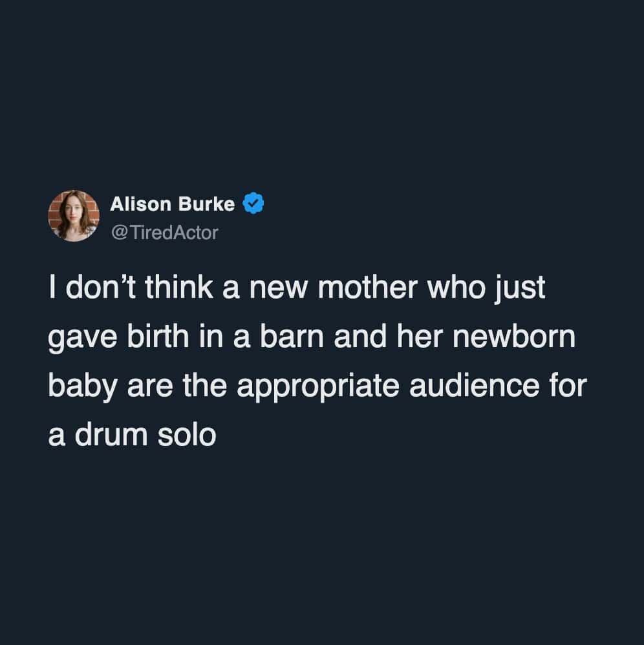644x645 pixels.
Task: Click the display name Alison Burke
Action: [x=172, y=204]
